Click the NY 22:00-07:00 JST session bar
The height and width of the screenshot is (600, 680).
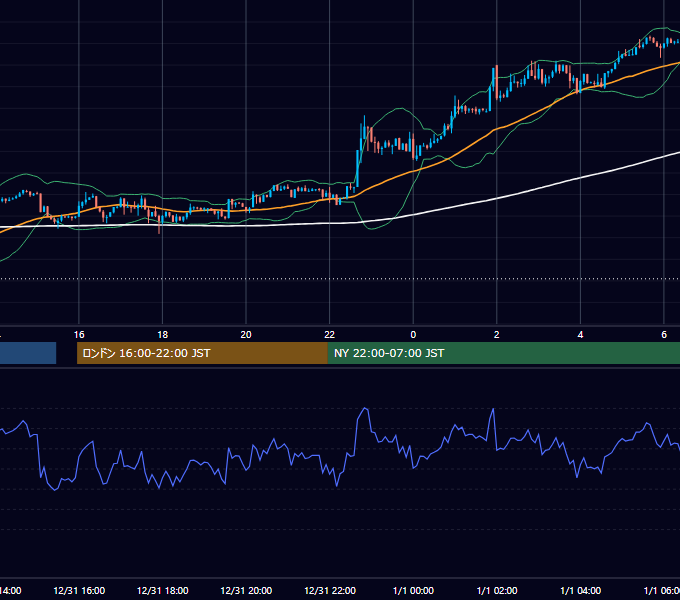pos(503,353)
